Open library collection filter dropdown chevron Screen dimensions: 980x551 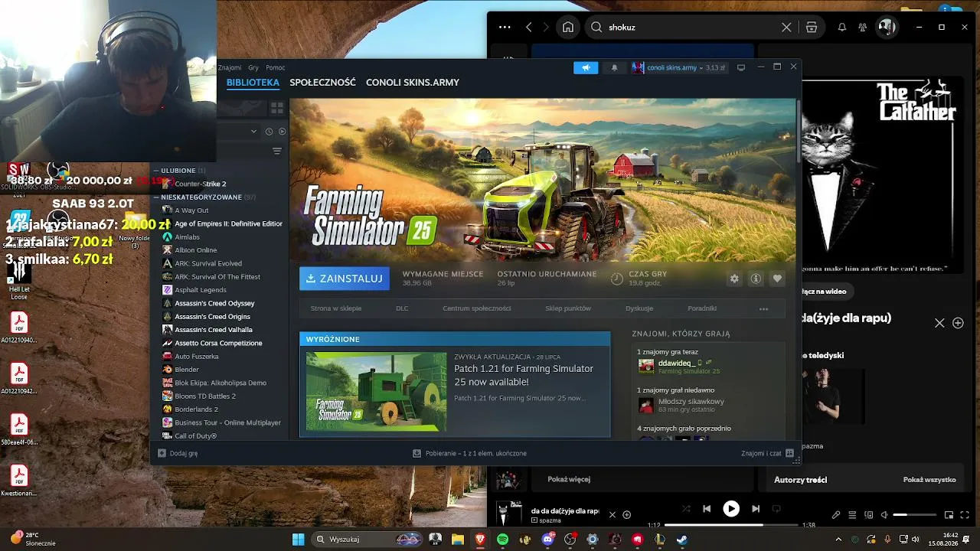click(x=254, y=132)
